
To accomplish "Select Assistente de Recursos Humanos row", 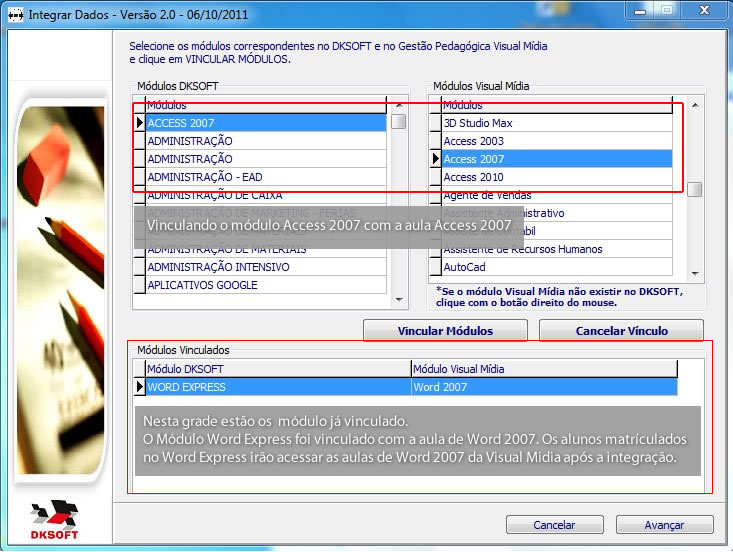I will [557, 249].
